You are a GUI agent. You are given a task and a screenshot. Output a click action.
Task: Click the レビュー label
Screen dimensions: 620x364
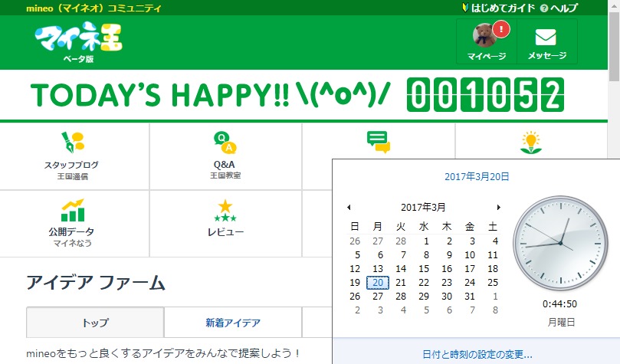pyautogui.click(x=225, y=232)
